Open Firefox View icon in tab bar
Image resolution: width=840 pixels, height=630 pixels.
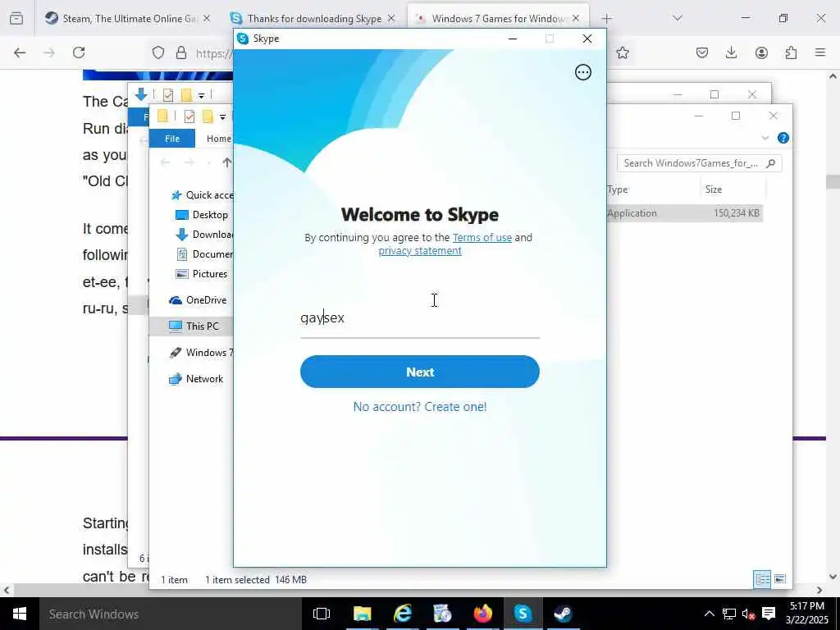(16, 19)
